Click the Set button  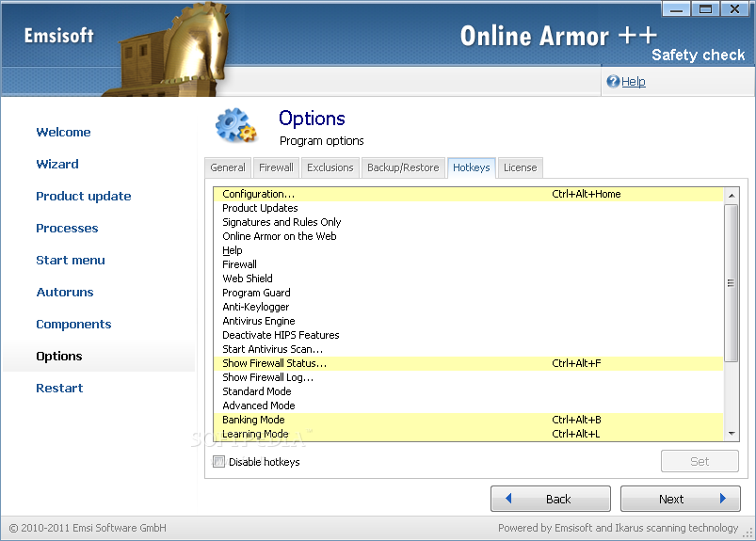pos(700,462)
